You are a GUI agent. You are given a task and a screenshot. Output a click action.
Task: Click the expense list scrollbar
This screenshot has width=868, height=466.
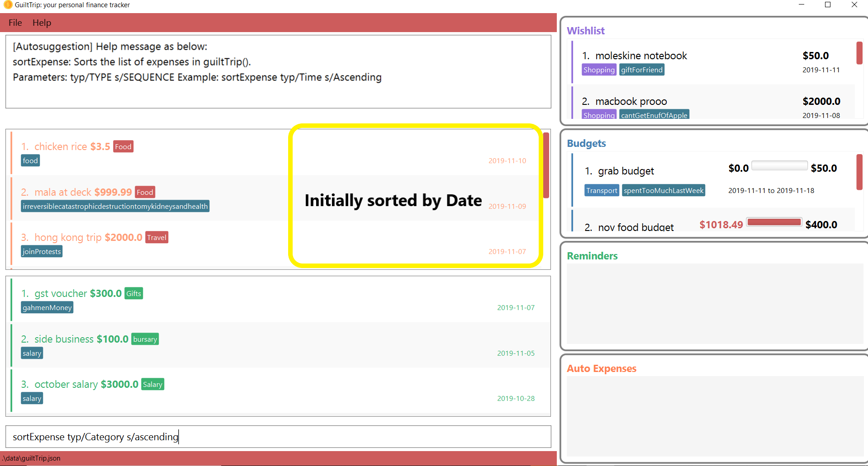pyautogui.click(x=546, y=165)
